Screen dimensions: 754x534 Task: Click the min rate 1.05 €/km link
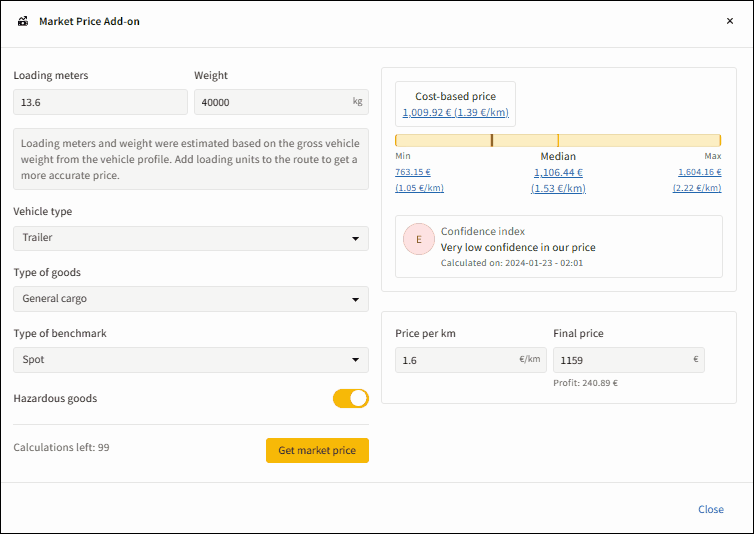[419, 188]
